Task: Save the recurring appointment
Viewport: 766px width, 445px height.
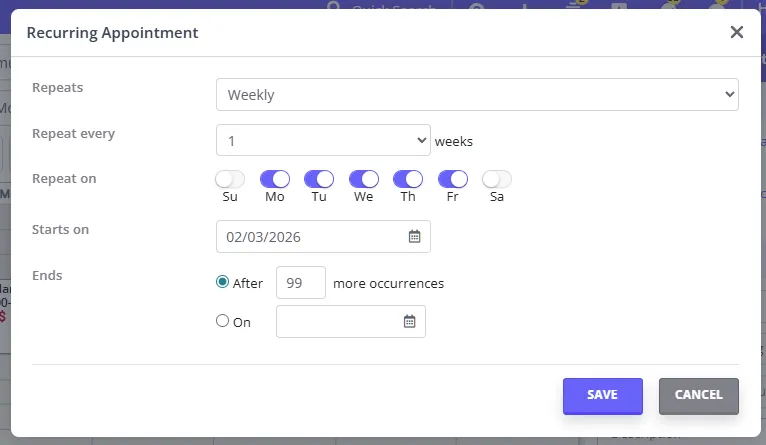Action: [602, 396]
